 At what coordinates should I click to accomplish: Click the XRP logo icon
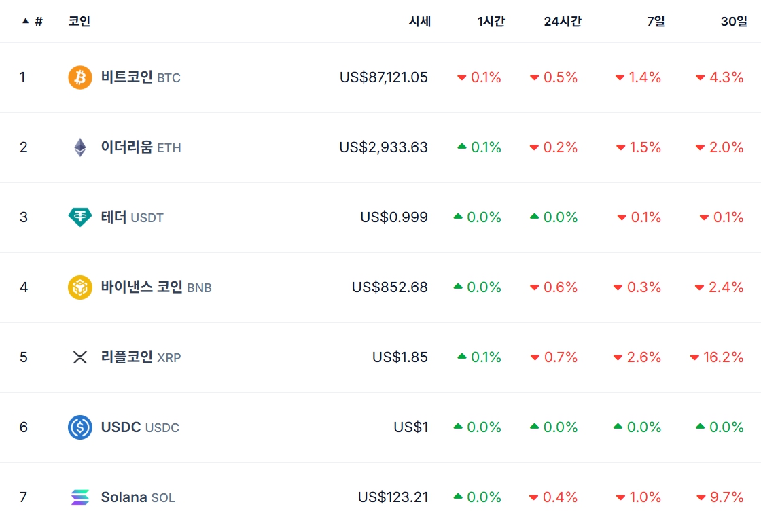pyautogui.click(x=80, y=357)
